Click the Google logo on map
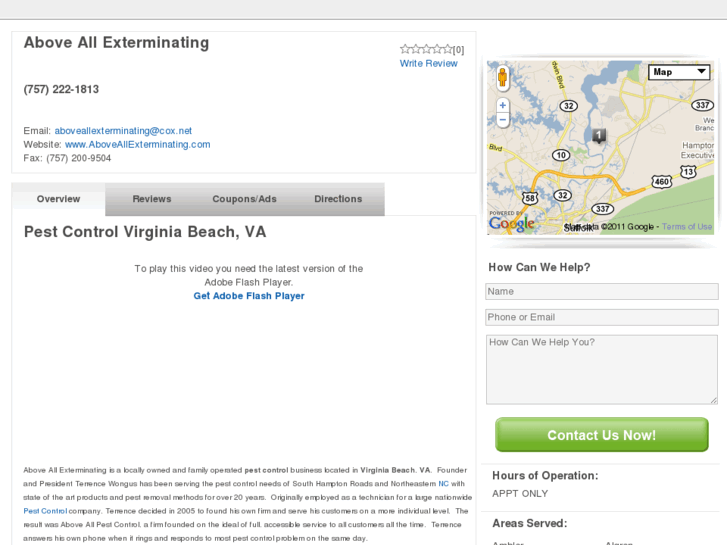This screenshot has height=545, width=727. coord(512,224)
